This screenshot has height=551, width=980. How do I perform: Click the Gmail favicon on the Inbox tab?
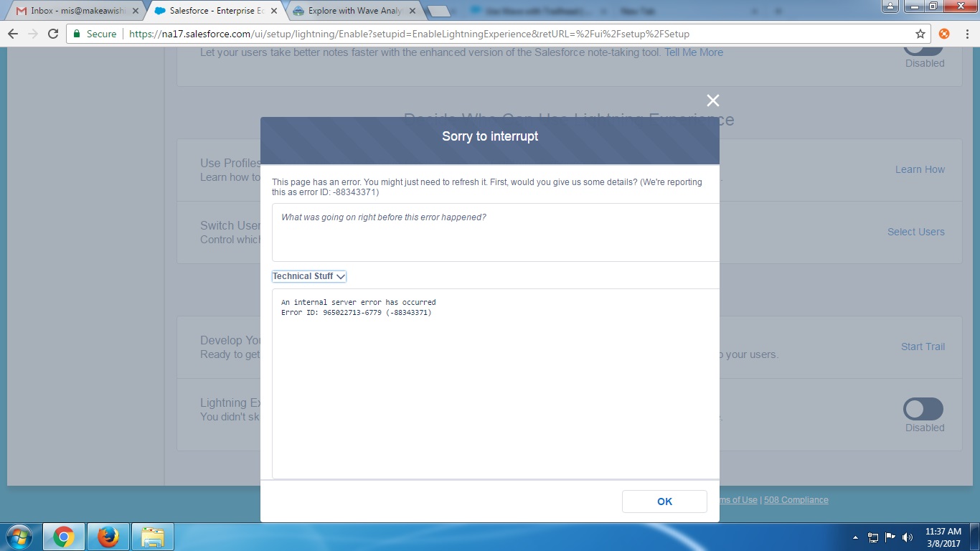[x=21, y=11]
